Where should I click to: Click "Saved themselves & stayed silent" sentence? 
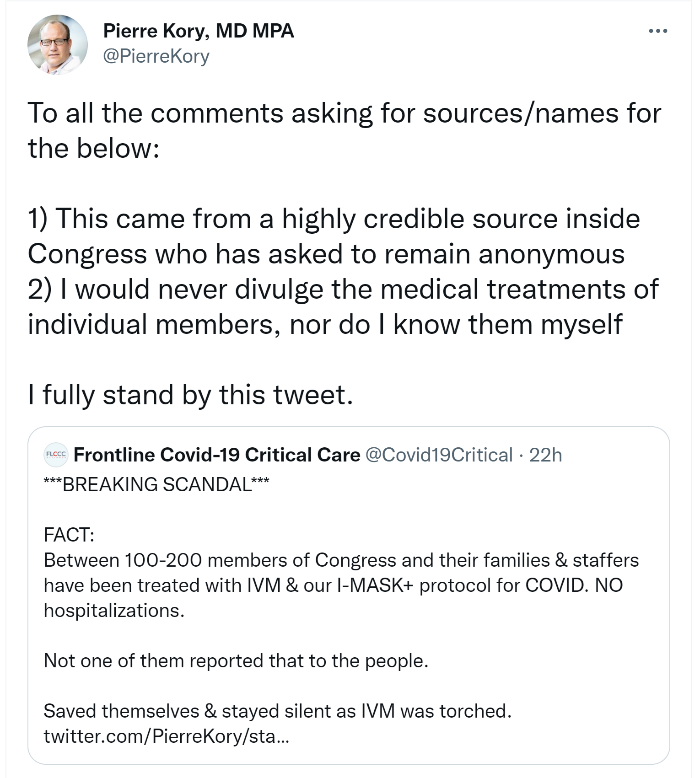click(x=277, y=711)
